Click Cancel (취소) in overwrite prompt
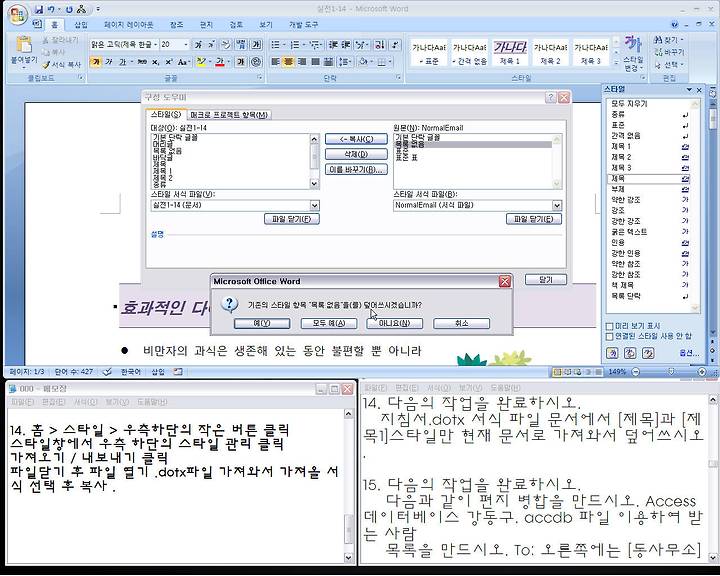720x576 pixels. [x=461, y=323]
